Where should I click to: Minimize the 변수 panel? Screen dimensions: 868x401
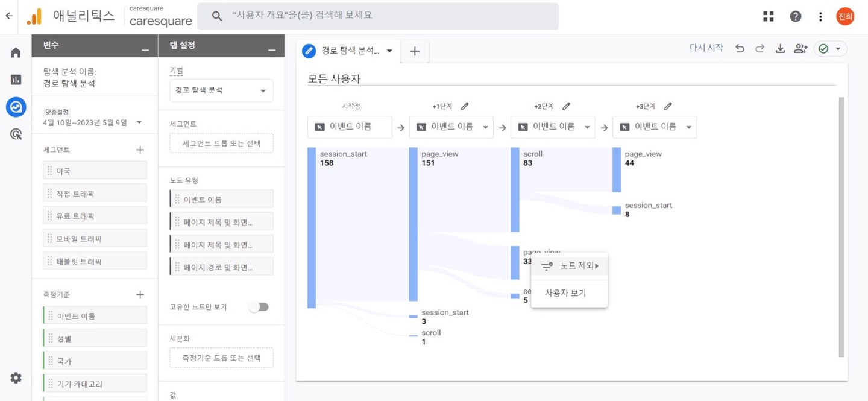click(145, 49)
